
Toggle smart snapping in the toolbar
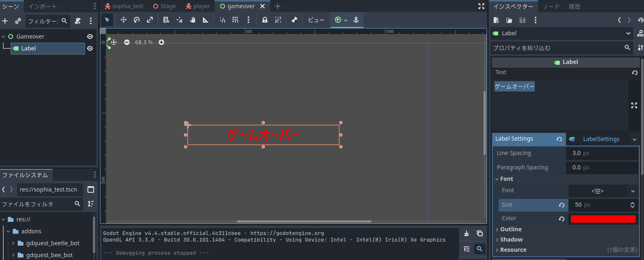[222, 20]
